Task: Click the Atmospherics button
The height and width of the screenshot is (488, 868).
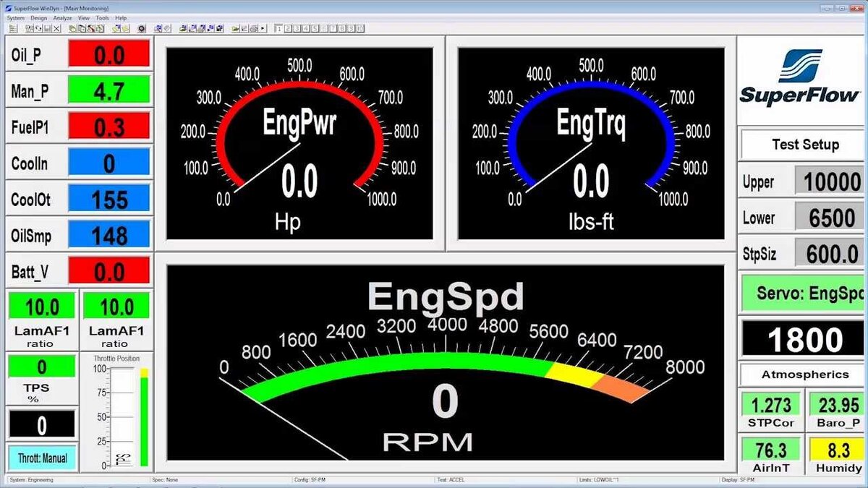Action: coord(804,374)
